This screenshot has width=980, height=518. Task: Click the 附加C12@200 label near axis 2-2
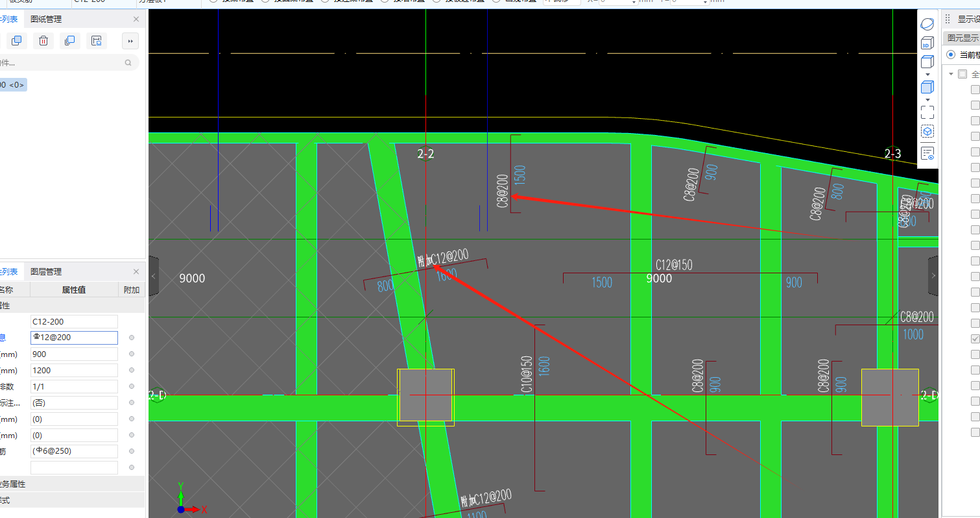[x=443, y=258]
